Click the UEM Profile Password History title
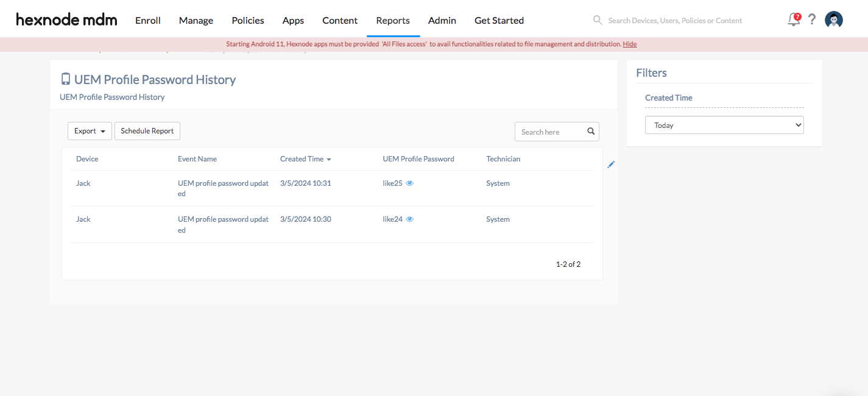This screenshot has height=396, width=868. (x=155, y=79)
